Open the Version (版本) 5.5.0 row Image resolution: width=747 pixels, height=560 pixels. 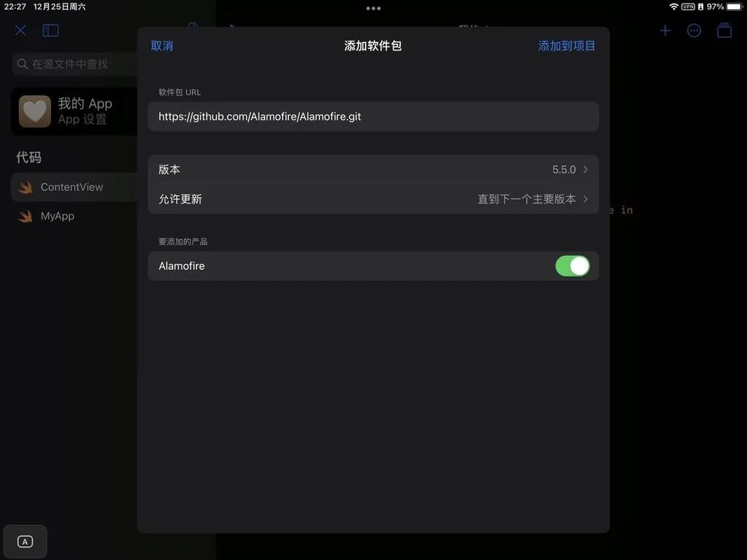[x=373, y=169]
